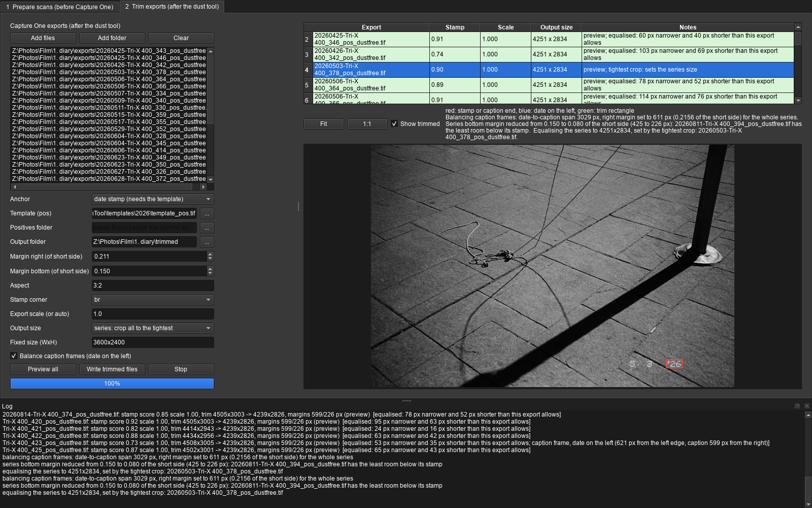Increase Margin right value with up arrow
812x508 pixels.
coord(210,254)
